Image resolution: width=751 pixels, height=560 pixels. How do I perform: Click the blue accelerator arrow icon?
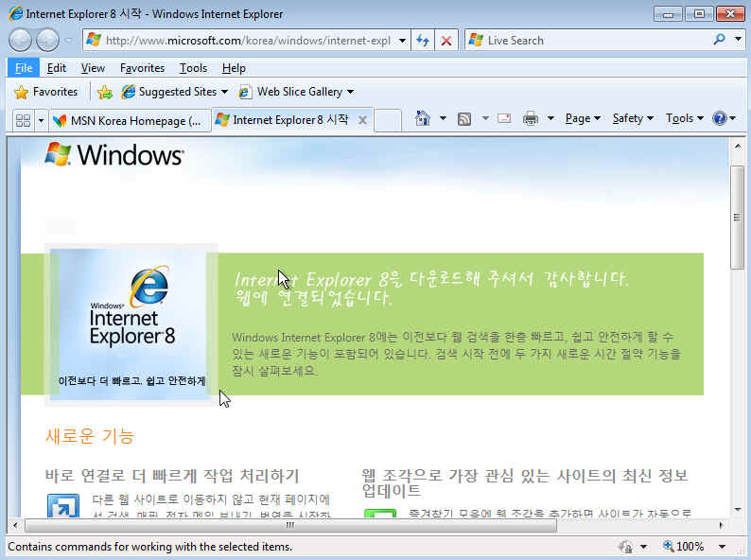click(63, 506)
